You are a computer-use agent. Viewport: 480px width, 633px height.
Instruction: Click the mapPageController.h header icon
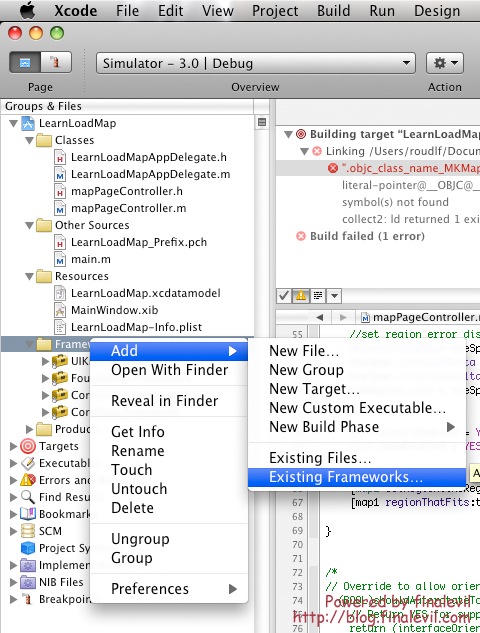point(60,191)
